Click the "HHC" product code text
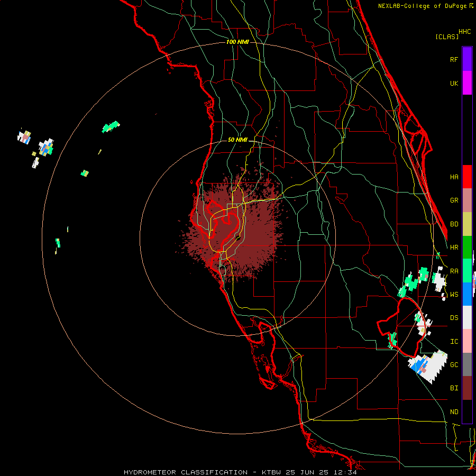Viewport: 476px width, 476px height. coord(464,32)
